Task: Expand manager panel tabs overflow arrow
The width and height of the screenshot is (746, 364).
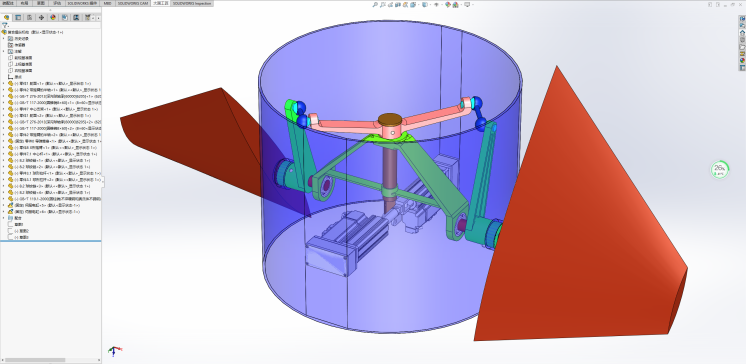Action: tap(98, 18)
